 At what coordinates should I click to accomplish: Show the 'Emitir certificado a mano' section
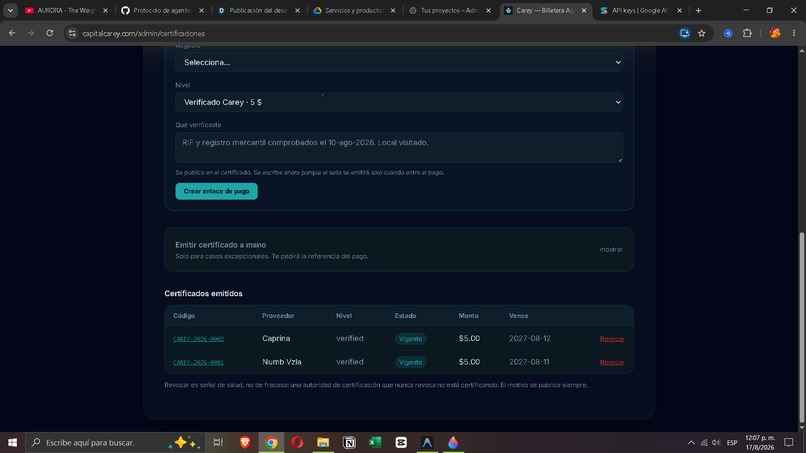[x=611, y=249]
